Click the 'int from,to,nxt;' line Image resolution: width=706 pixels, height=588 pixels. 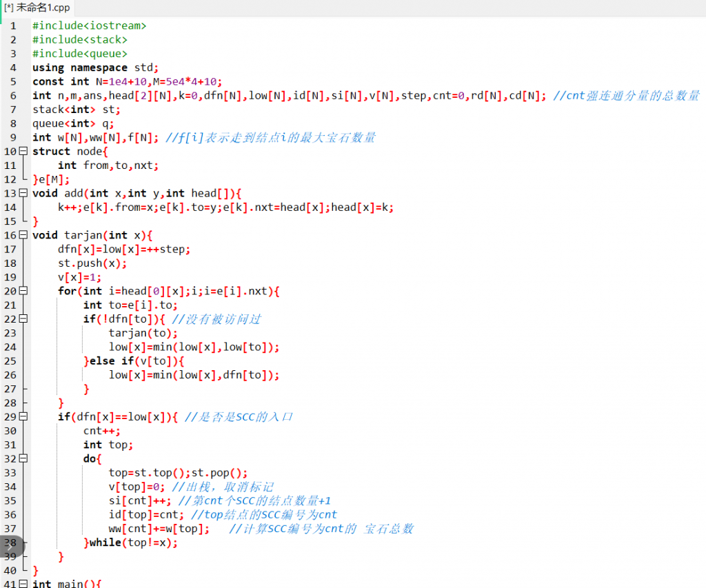click(108, 165)
